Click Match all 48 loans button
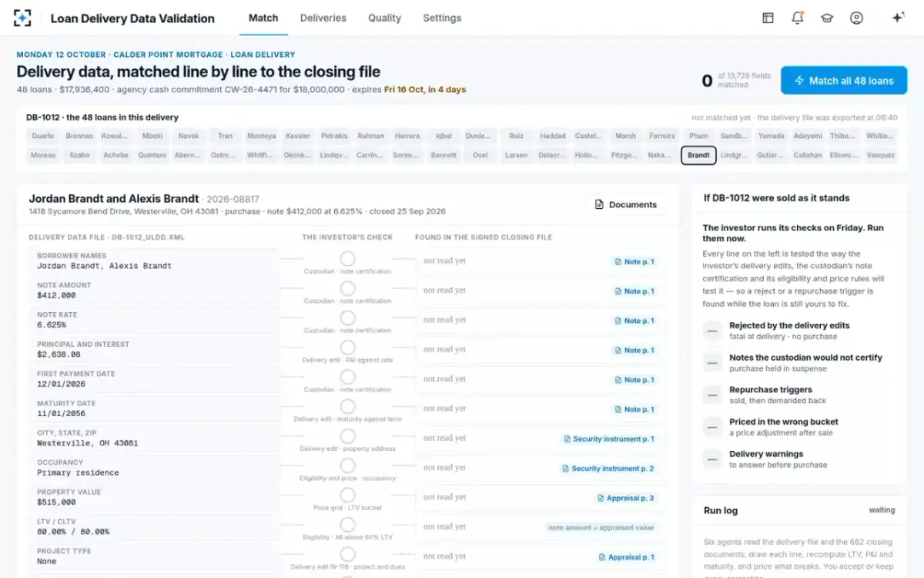Image resolution: width=924 pixels, height=578 pixels. click(x=844, y=80)
